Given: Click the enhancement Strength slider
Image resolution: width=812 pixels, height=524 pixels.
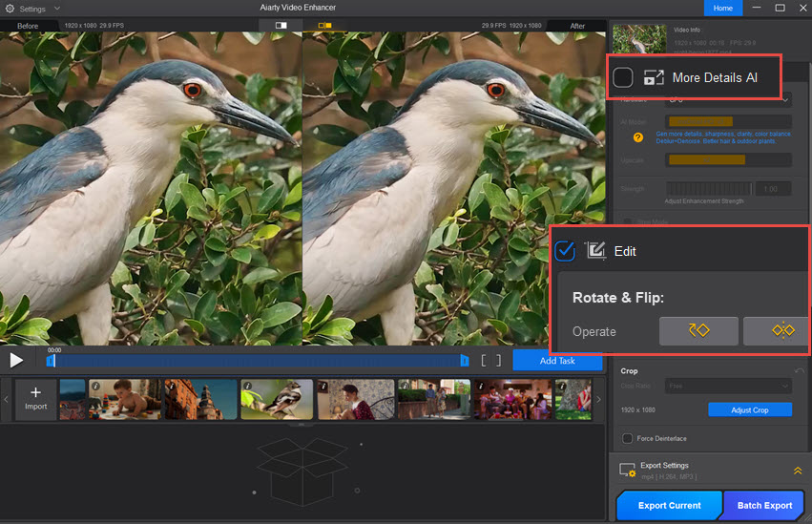Looking at the screenshot, I should coord(709,188).
